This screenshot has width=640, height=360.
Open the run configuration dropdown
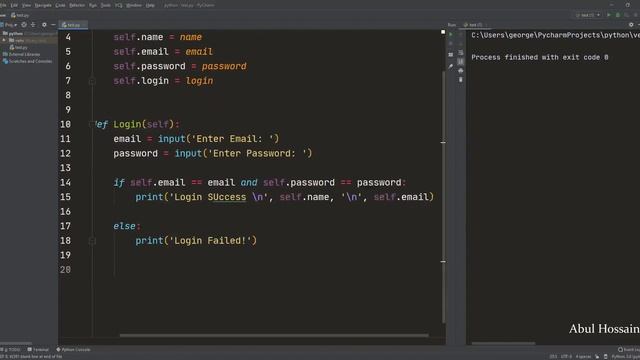click(588, 15)
